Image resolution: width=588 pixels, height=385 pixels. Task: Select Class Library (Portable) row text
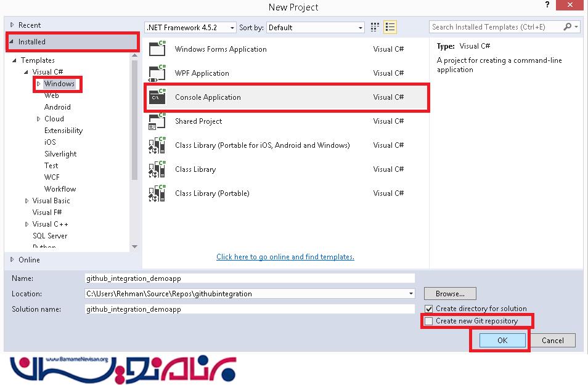(212, 193)
